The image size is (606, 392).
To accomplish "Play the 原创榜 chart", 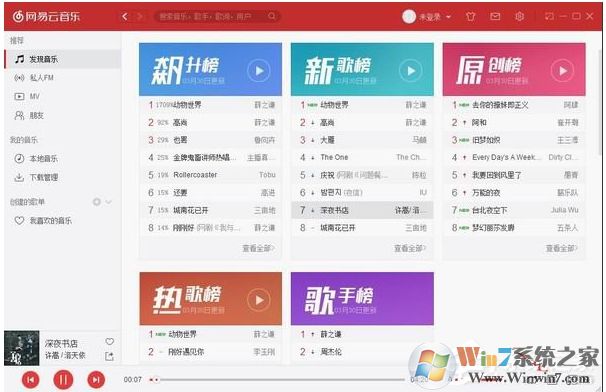I will pos(562,71).
